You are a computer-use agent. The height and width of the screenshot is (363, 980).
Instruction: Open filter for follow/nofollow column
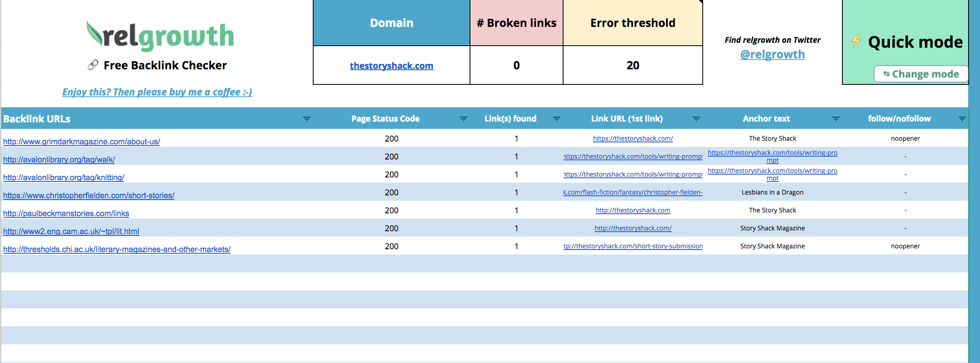click(x=962, y=119)
